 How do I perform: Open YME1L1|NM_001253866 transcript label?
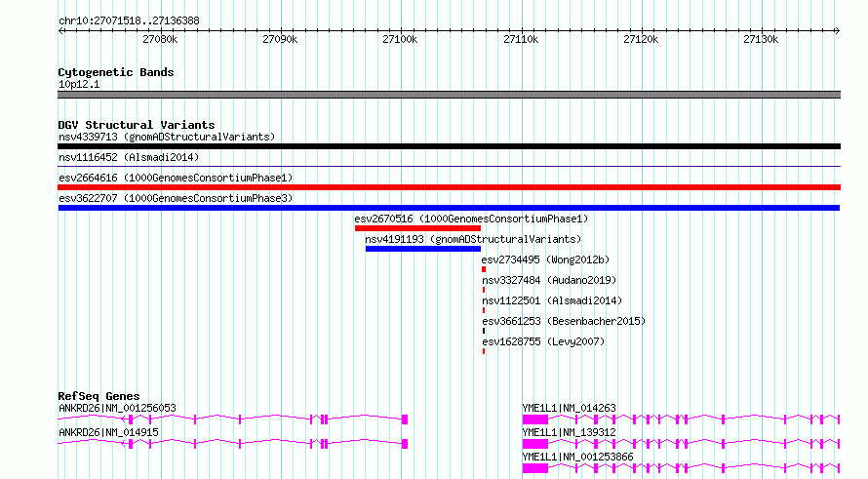coord(578,457)
